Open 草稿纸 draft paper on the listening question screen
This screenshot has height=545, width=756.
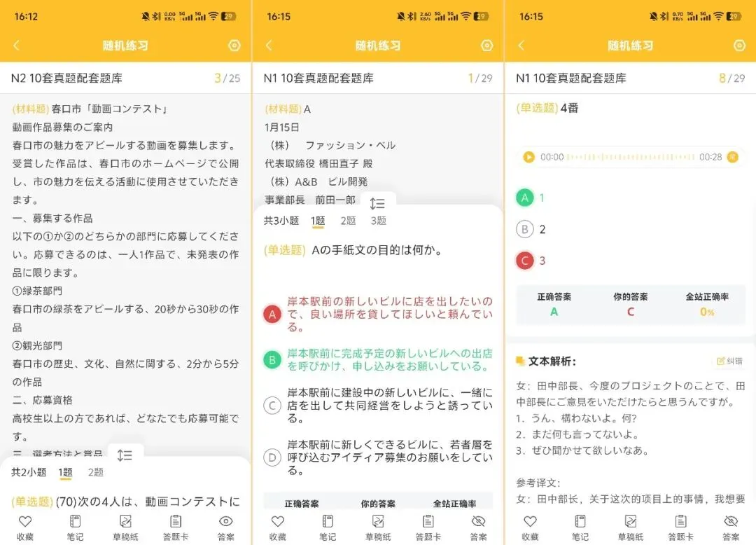[629, 522]
